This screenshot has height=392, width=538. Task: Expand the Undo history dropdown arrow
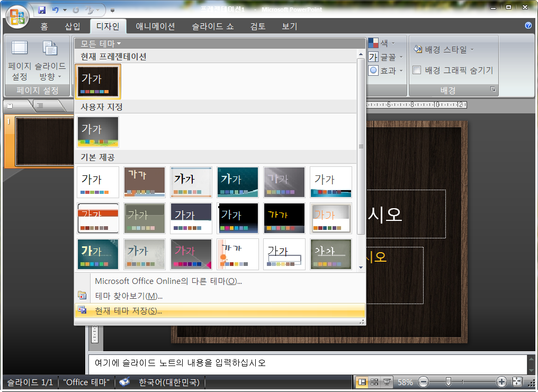[x=65, y=10]
